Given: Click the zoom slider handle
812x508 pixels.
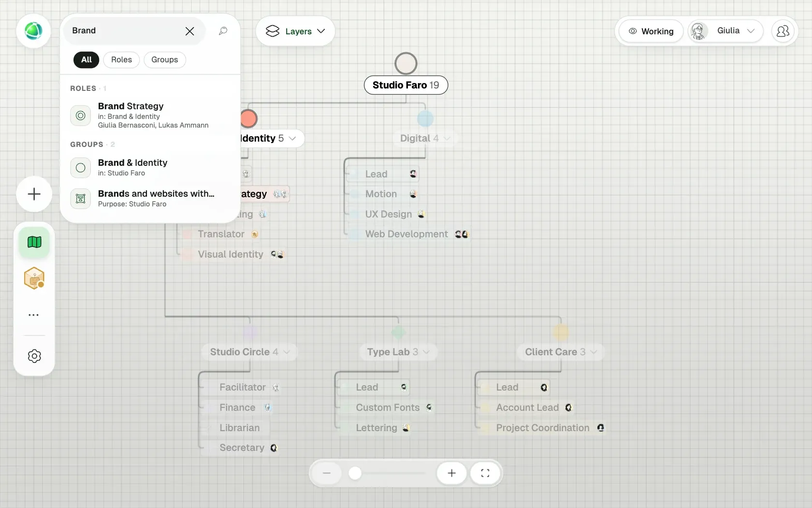Looking at the screenshot, I should click(355, 473).
